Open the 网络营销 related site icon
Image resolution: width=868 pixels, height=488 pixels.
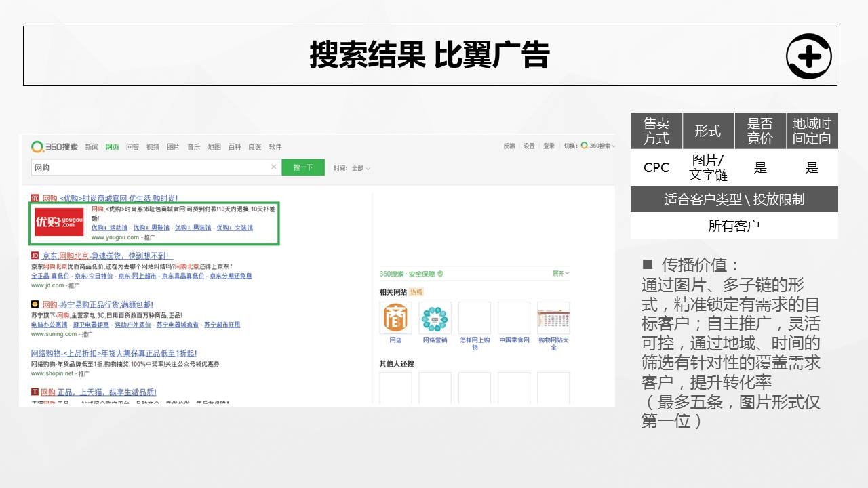tap(435, 319)
